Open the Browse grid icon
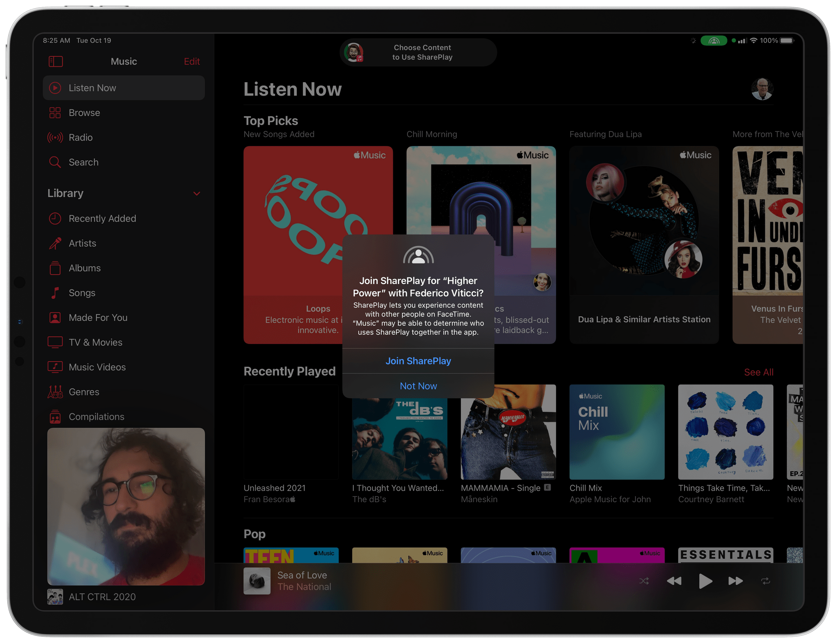The width and height of the screenshot is (837, 644). pos(55,113)
